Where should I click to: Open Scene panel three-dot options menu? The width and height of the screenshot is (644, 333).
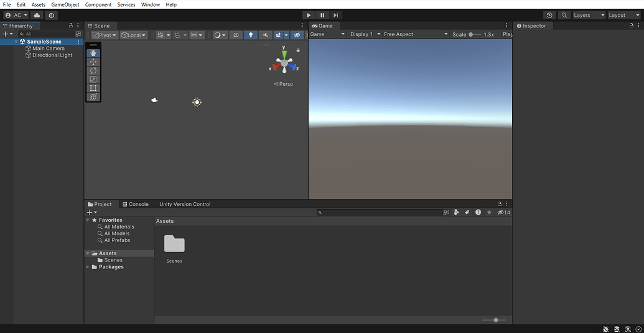pos(302,26)
